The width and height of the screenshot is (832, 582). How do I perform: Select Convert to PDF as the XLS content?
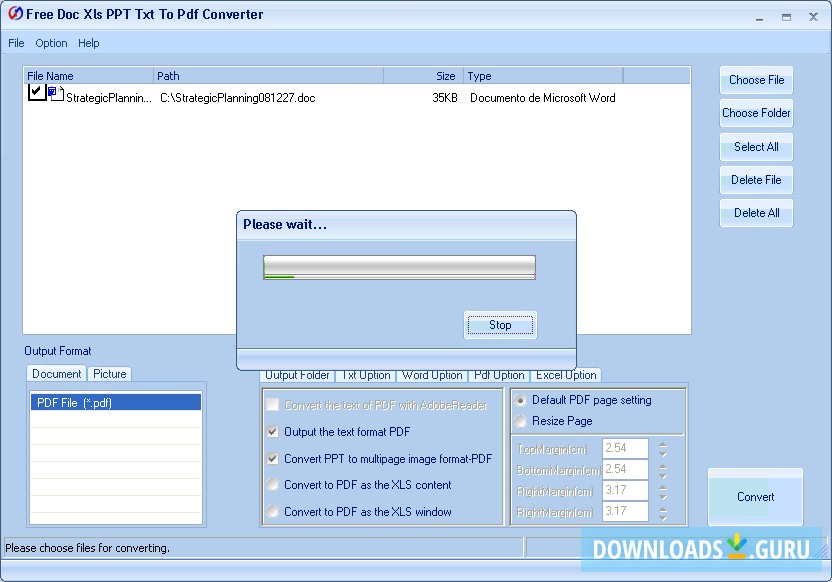pyautogui.click(x=273, y=485)
